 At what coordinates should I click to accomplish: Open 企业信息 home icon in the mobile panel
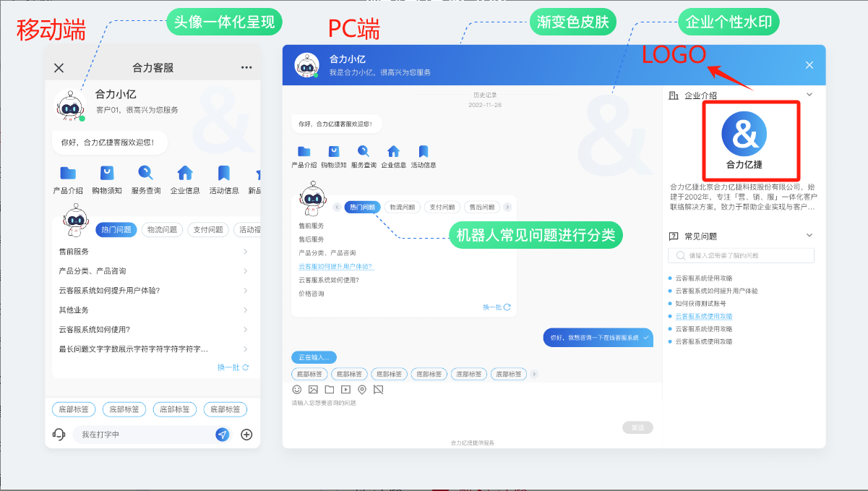coord(185,173)
